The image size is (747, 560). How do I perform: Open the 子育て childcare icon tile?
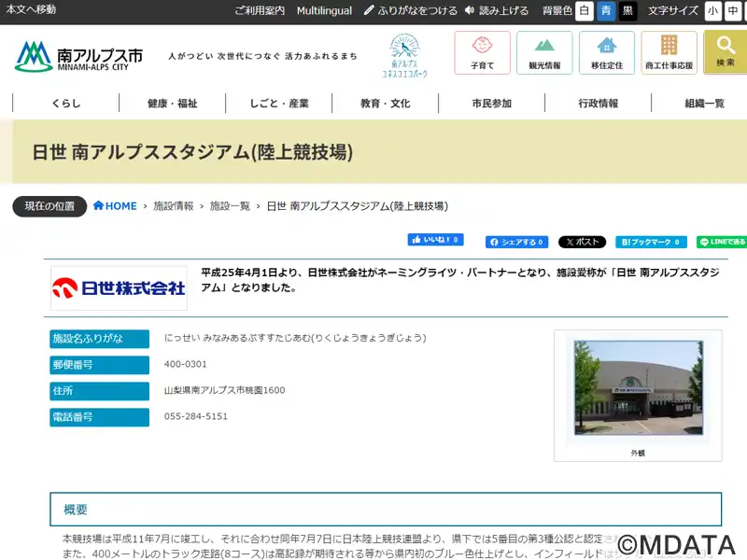coord(482,52)
